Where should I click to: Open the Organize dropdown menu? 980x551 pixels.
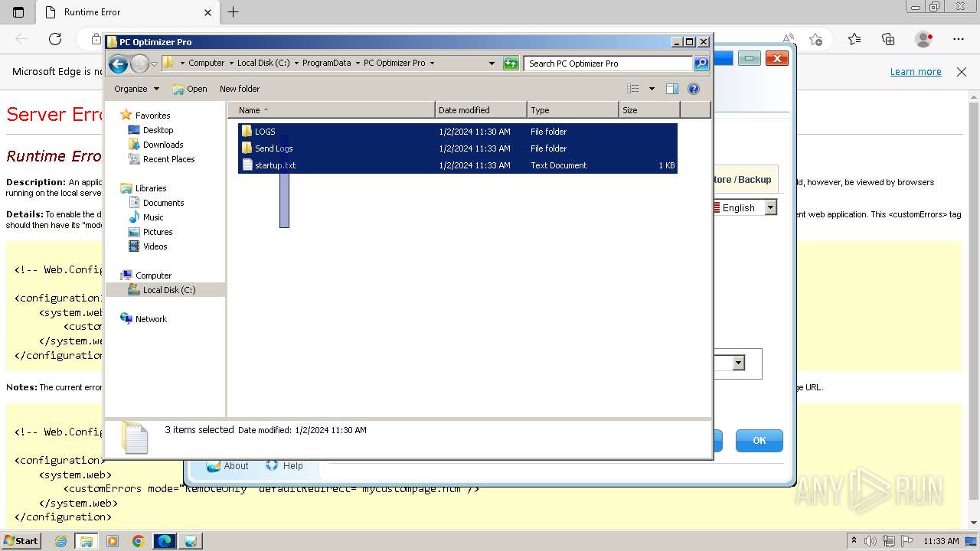pyautogui.click(x=136, y=89)
